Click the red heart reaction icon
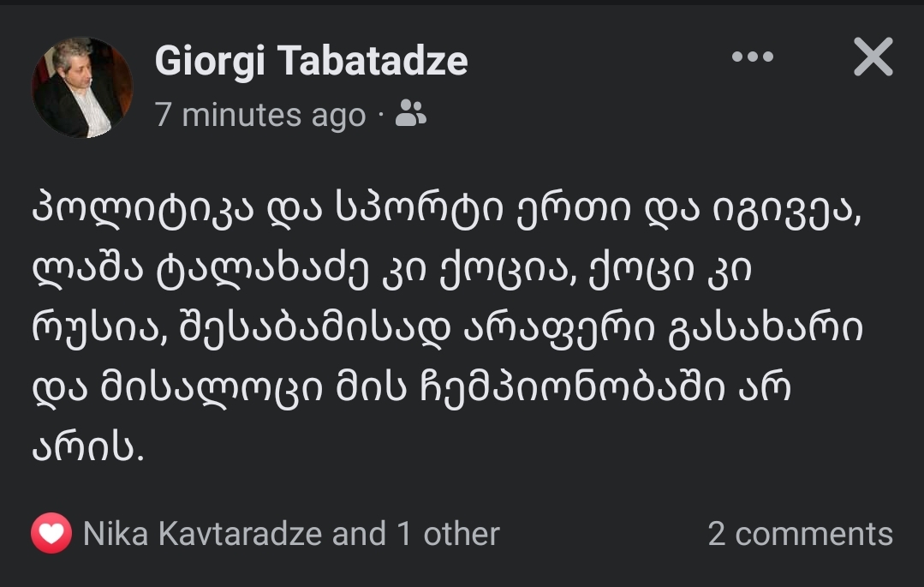 51,533
